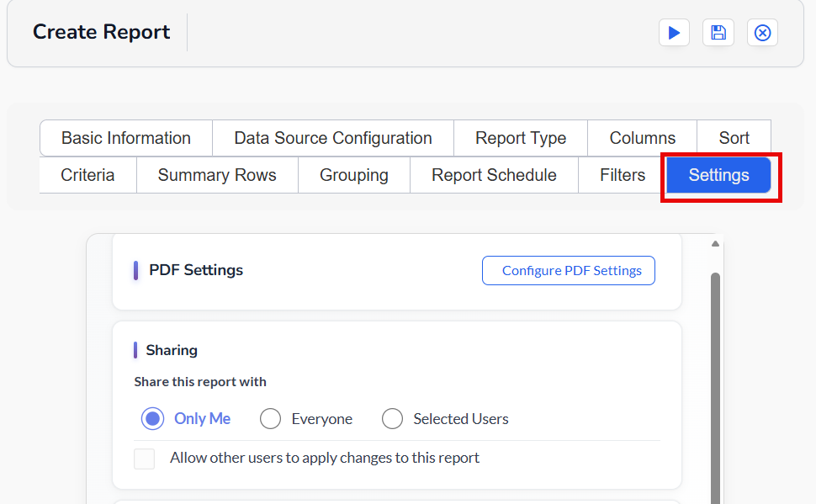Click the 'Share this report with' label
The image size is (816, 504).
click(x=200, y=382)
